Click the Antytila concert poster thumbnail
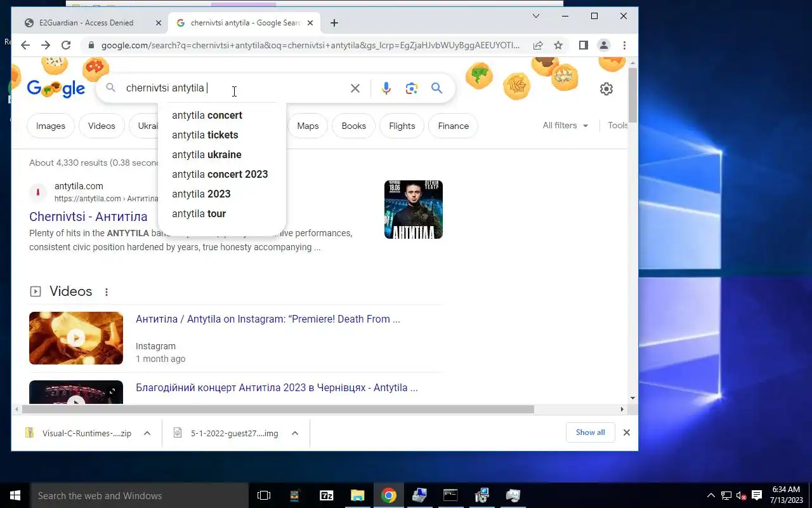This screenshot has width=812, height=508. (x=414, y=210)
